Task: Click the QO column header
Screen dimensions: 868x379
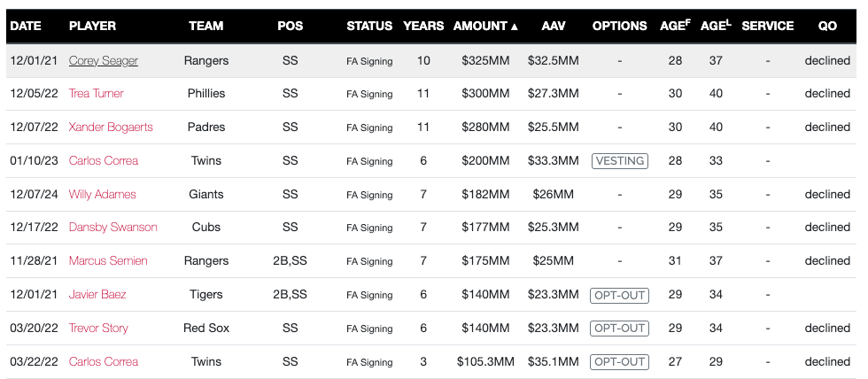Action: pyautogui.click(x=827, y=26)
